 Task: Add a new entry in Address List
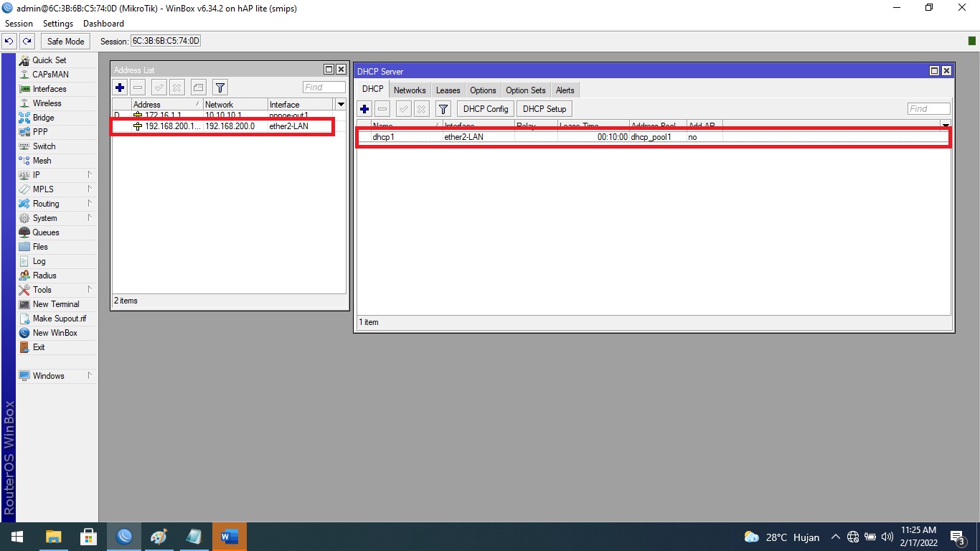click(x=120, y=88)
